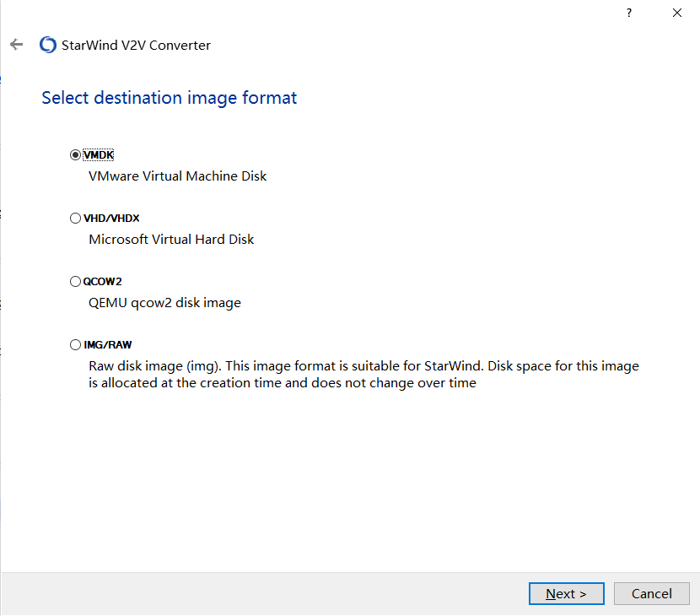
Task: Click the VMware Virtual Machine Disk description
Action: (178, 176)
